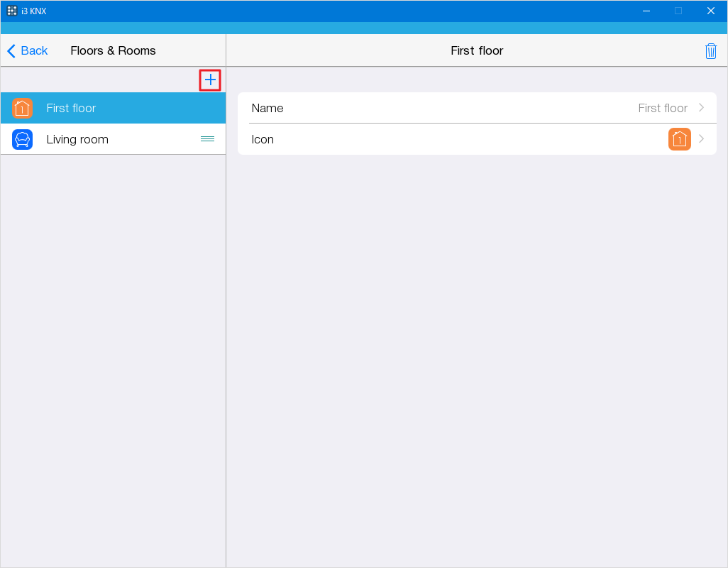Go Back using the Back text link
Viewport: 728px width, 568px height.
coord(34,51)
